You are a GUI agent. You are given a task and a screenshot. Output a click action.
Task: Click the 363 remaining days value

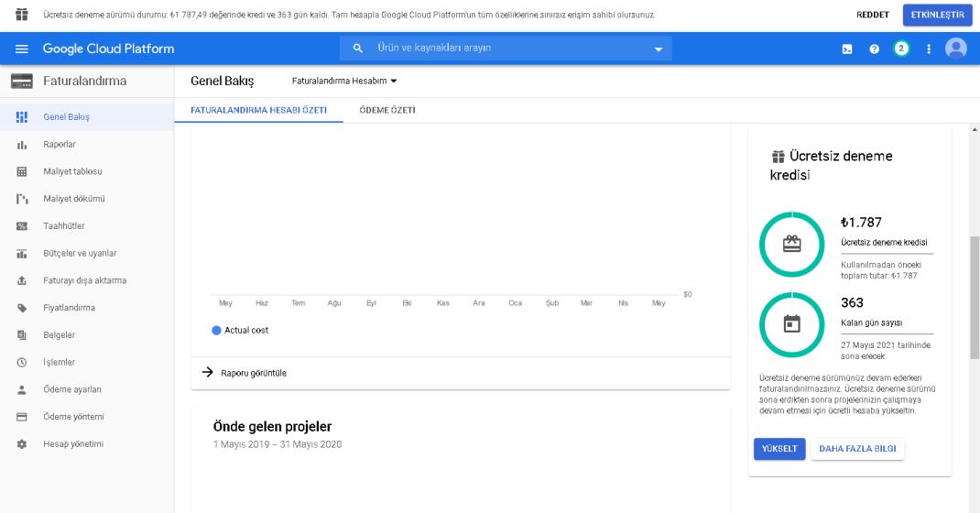pyautogui.click(x=852, y=303)
